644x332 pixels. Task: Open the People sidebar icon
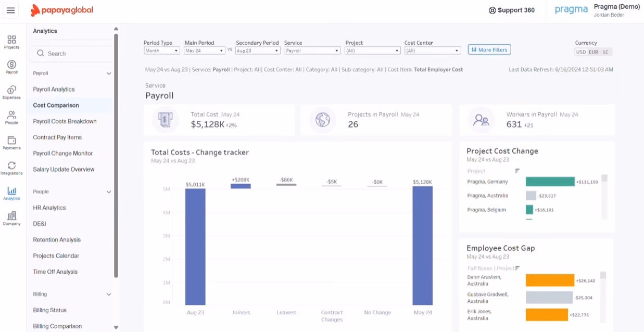[x=11, y=118]
